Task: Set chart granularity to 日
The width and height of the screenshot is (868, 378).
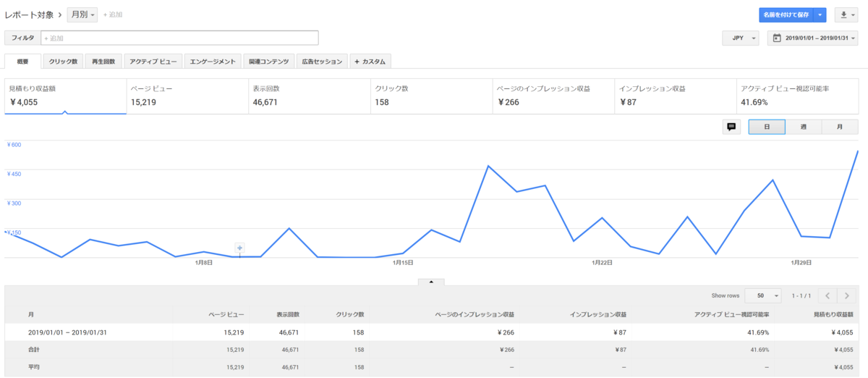Action: point(767,127)
